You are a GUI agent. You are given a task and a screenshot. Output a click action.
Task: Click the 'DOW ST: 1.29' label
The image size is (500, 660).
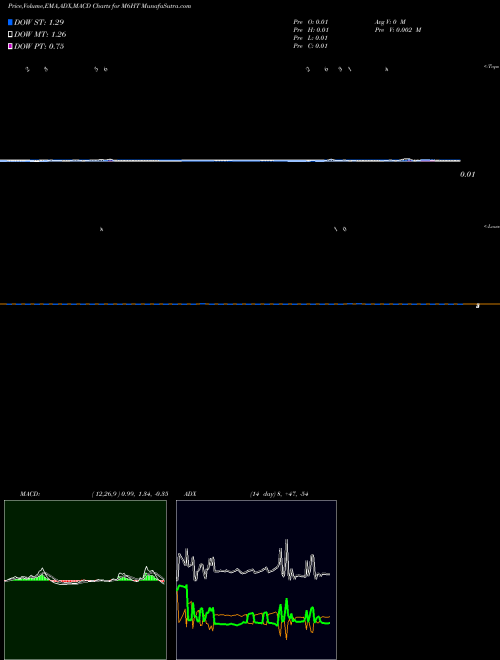coord(39,22)
